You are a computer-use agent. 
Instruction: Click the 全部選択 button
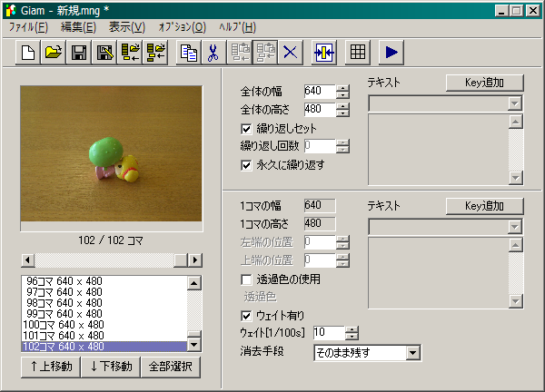tap(171, 367)
